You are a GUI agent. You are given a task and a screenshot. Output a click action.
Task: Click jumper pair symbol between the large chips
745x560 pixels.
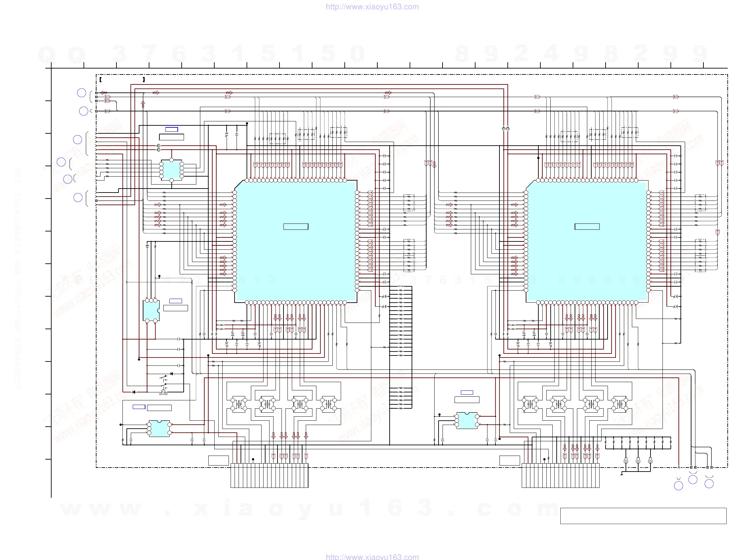(505, 129)
